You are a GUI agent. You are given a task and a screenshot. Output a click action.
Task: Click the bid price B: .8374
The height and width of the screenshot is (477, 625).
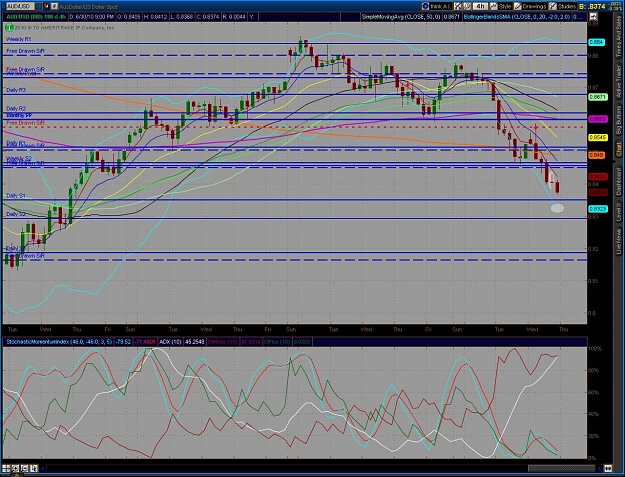(592, 6)
